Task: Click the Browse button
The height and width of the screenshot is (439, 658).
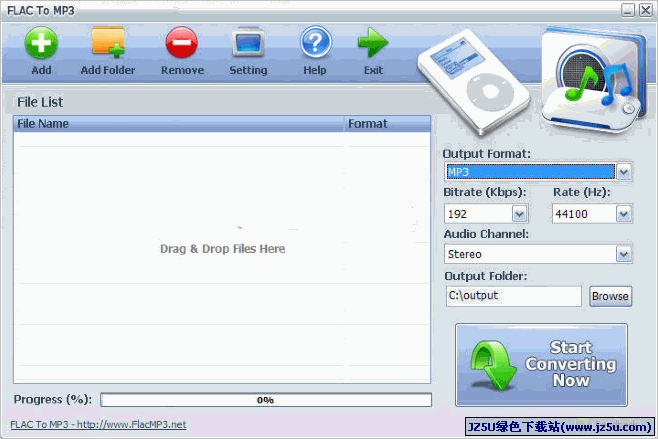Action: click(x=610, y=296)
